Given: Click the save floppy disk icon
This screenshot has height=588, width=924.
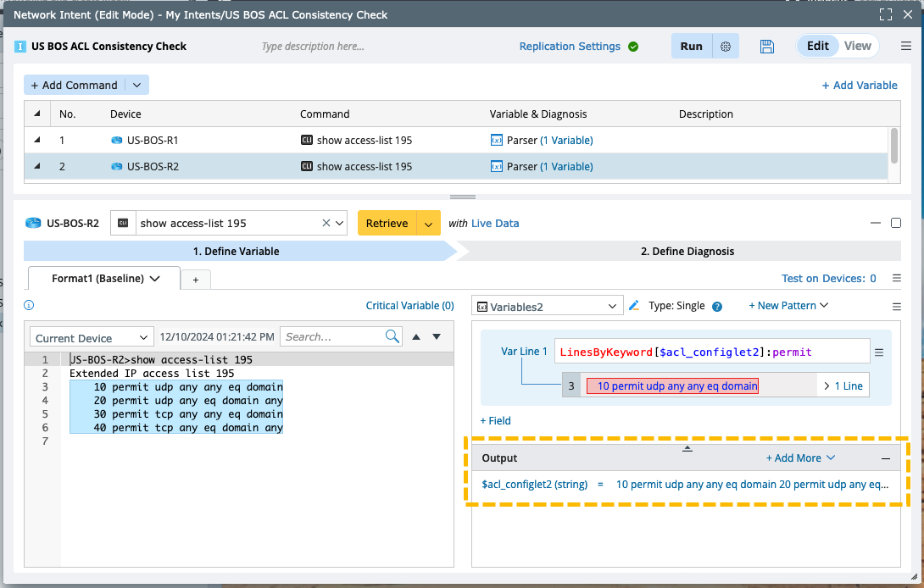Looking at the screenshot, I should click(x=767, y=47).
